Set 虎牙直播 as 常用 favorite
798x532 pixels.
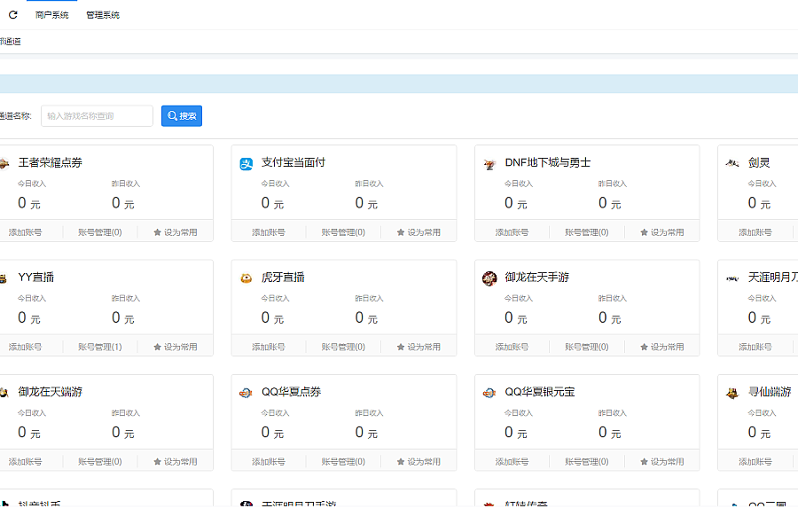click(x=419, y=347)
